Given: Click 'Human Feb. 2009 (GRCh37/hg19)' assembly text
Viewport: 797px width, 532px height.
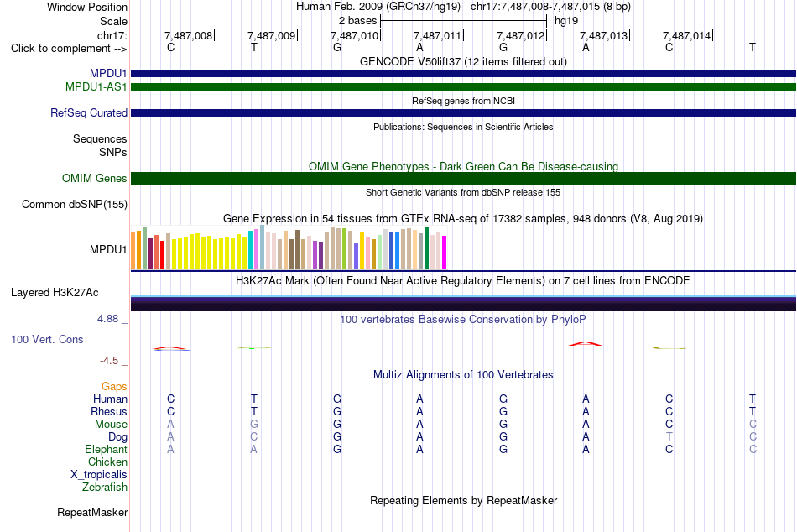Looking at the screenshot, I should (378, 7).
